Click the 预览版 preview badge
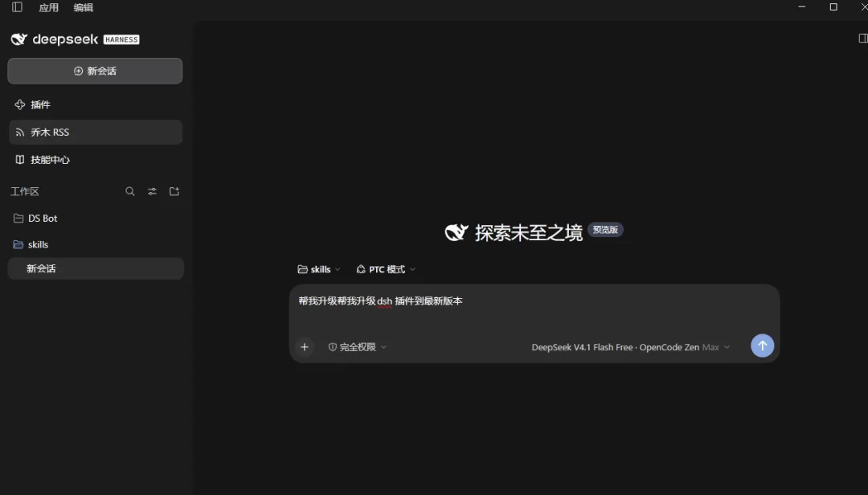 point(605,230)
